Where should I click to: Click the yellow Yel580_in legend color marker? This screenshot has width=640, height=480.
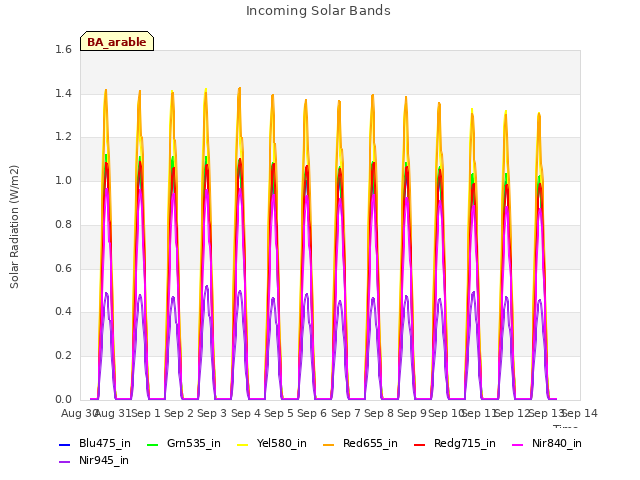click(242, 444)
